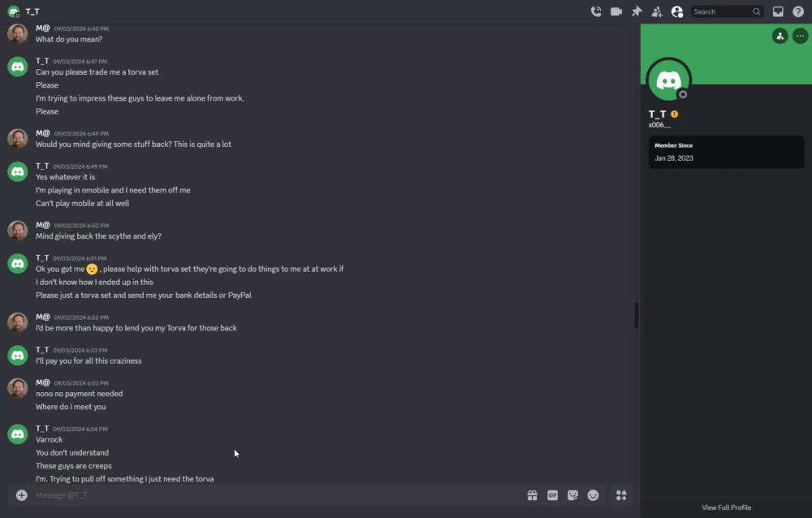Open the emoji picker
The image size is (812, 518).
pyautogui.click(x=593, y=495)
